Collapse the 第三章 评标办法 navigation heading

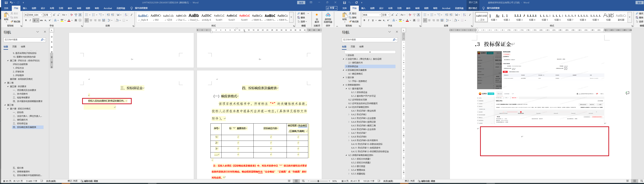[x=8, y=60]
